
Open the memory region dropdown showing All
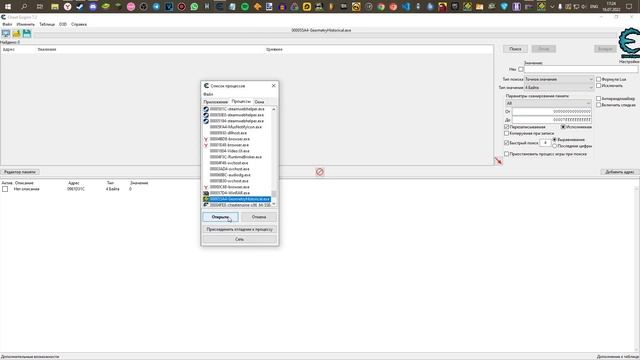click(x=549, y=103)
